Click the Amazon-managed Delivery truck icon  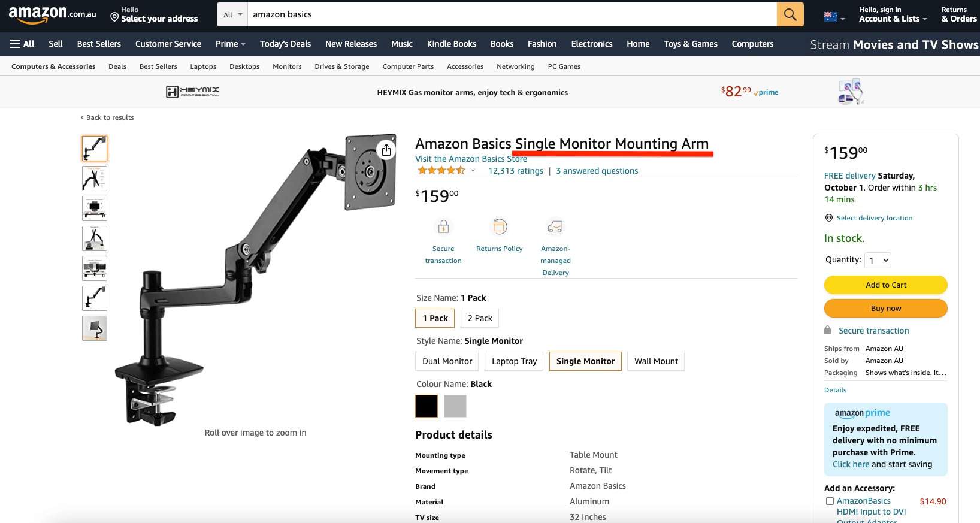coord(555,226)
